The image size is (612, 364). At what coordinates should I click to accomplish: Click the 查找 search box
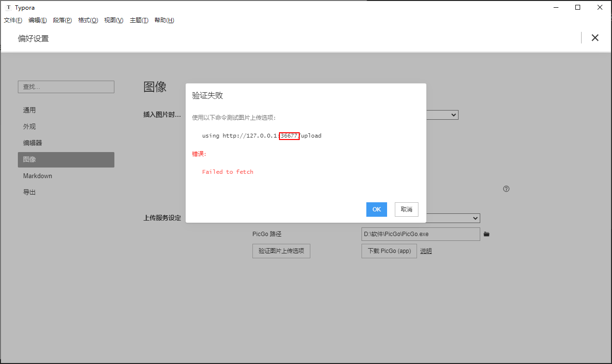(x=66, y=87)
